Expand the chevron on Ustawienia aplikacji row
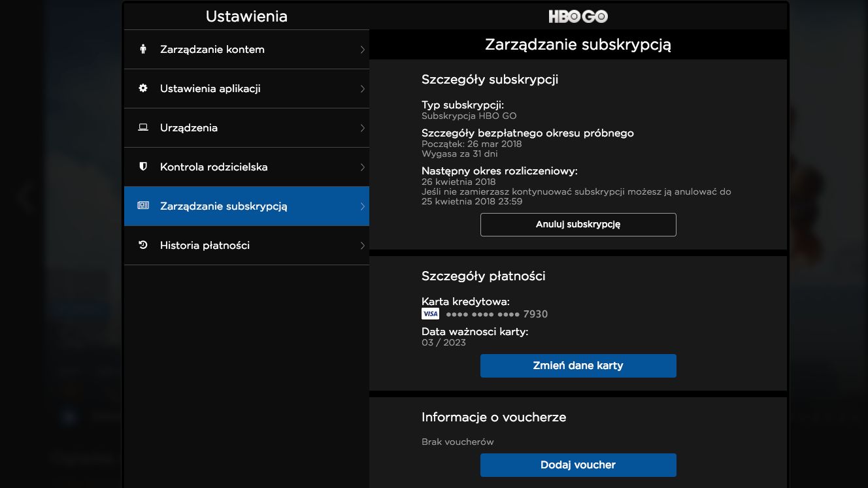 (x=363, y=89)
